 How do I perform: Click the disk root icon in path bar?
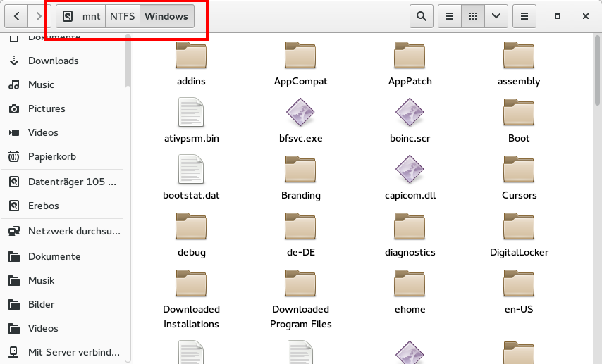click(x=68, y=16)
